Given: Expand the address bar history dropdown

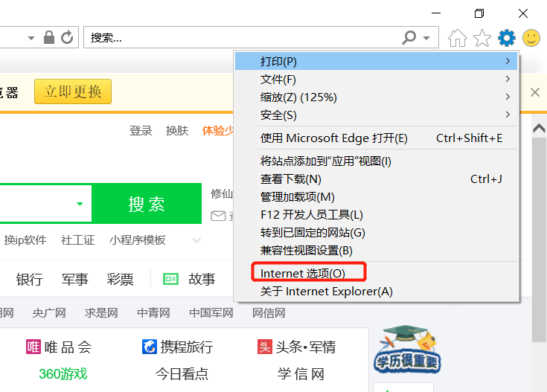Looking at the screenshot, I should (x=31, y=38).
